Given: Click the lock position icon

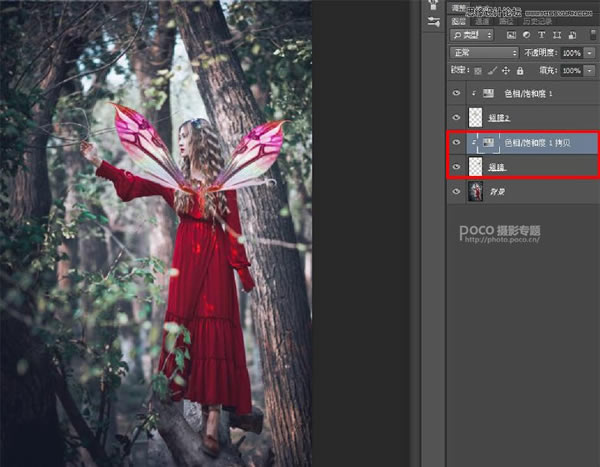Looking at the screenshot, I should [x=505, y=71].
